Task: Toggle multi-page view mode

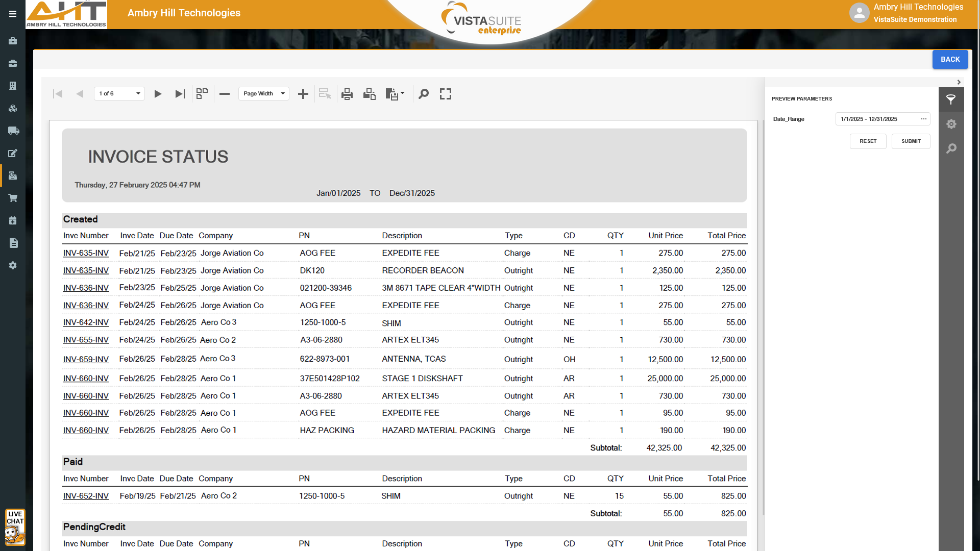Action: [x=202, y=93]
